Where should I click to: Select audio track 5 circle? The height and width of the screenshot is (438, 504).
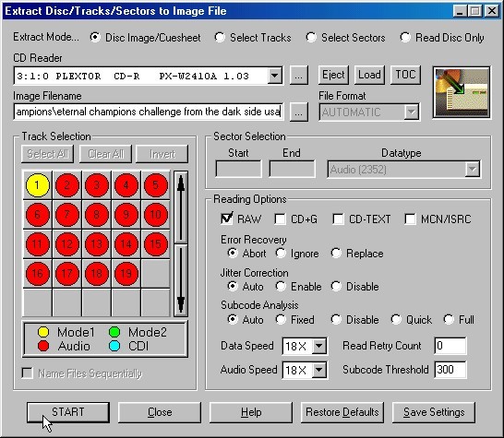coord(156,185)
